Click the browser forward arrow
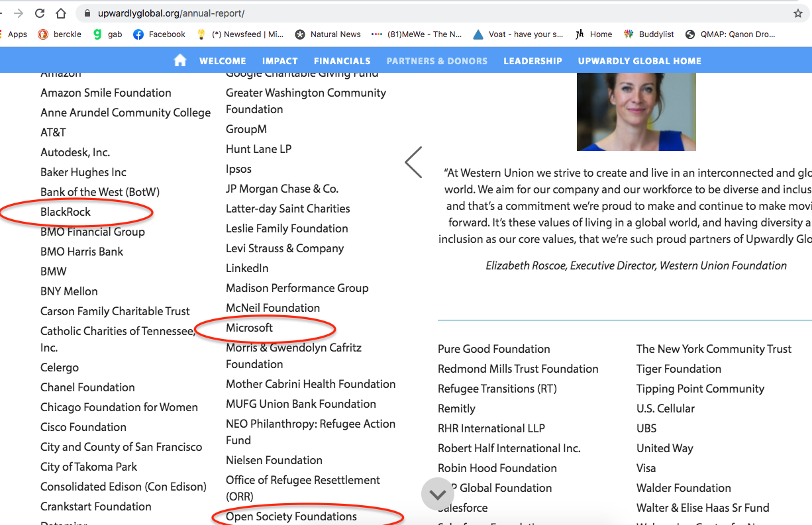Image resolution: width=812 pixels, height=525 pixels. pos(19,13)
